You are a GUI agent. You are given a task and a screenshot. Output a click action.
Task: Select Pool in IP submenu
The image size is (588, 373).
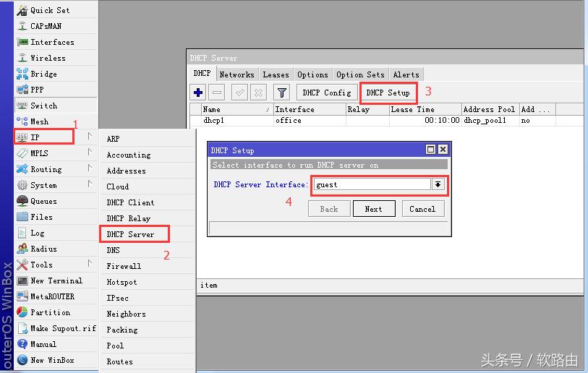click(147, 346)
